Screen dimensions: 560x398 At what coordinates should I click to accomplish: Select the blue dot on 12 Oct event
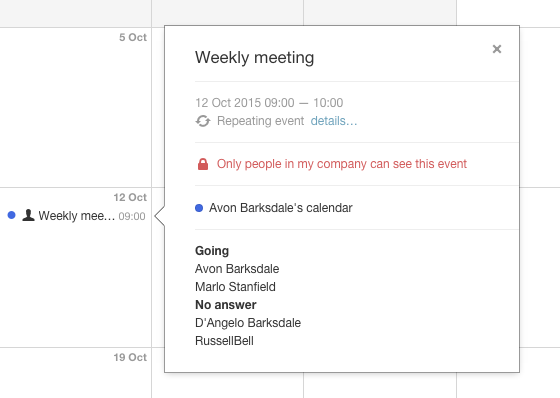[x=11, y=215]
